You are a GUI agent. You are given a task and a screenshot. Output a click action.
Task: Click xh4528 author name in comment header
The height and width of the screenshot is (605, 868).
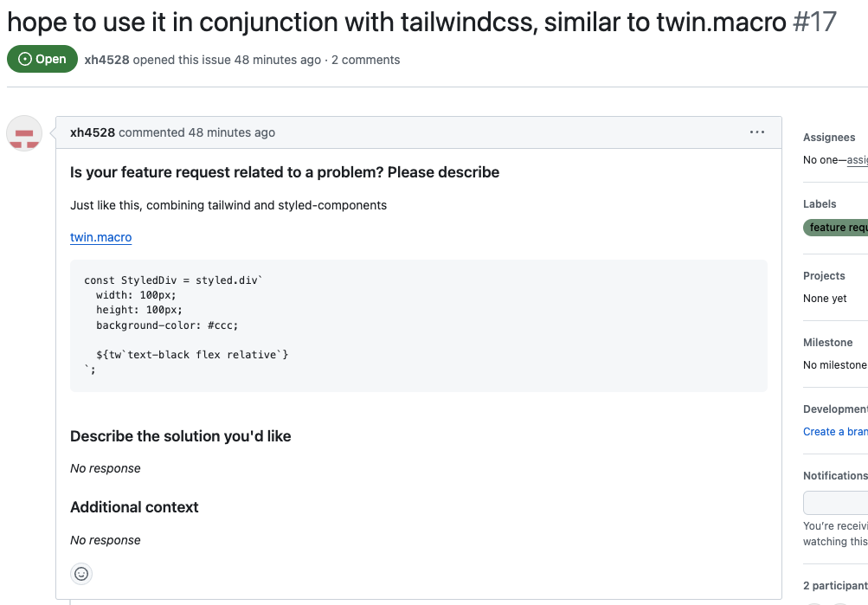(93, 132)
